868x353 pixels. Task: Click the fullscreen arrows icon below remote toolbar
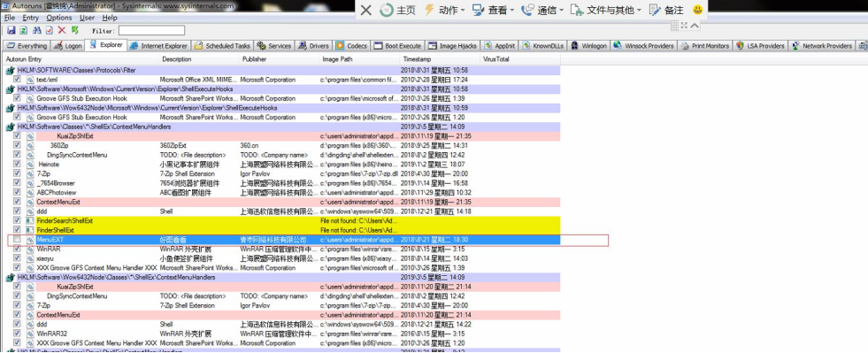coord(684,26)
